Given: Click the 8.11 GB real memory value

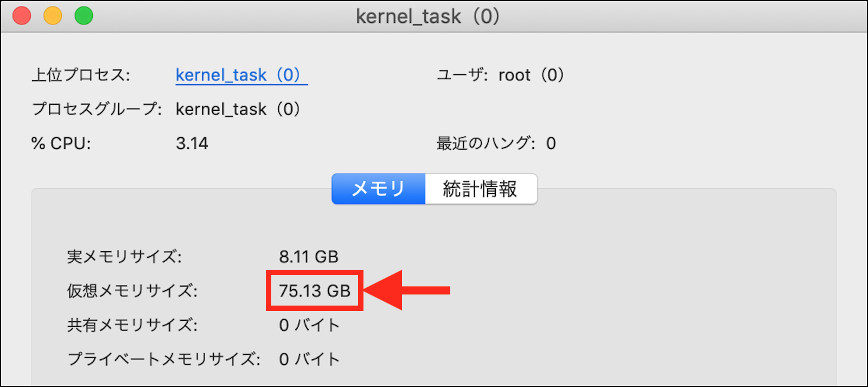Looking at the screenshot, I should (309, 257).
